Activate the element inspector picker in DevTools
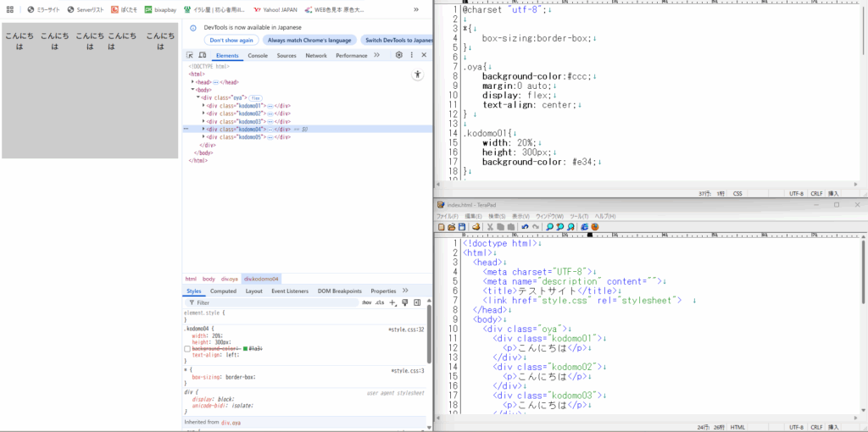 click(190, 55)
